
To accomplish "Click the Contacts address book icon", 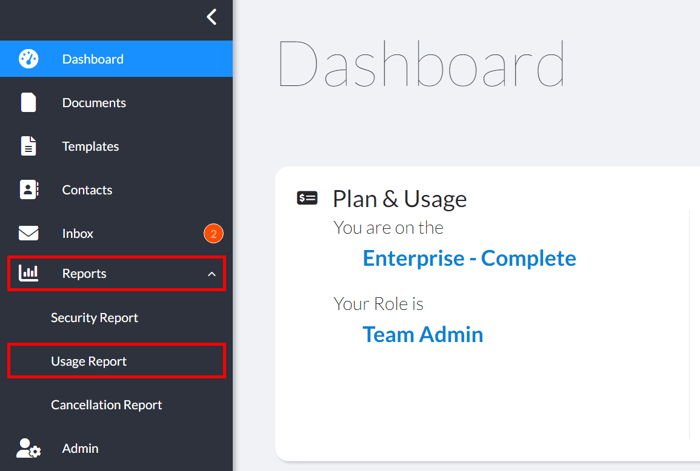I will [28, 189].
